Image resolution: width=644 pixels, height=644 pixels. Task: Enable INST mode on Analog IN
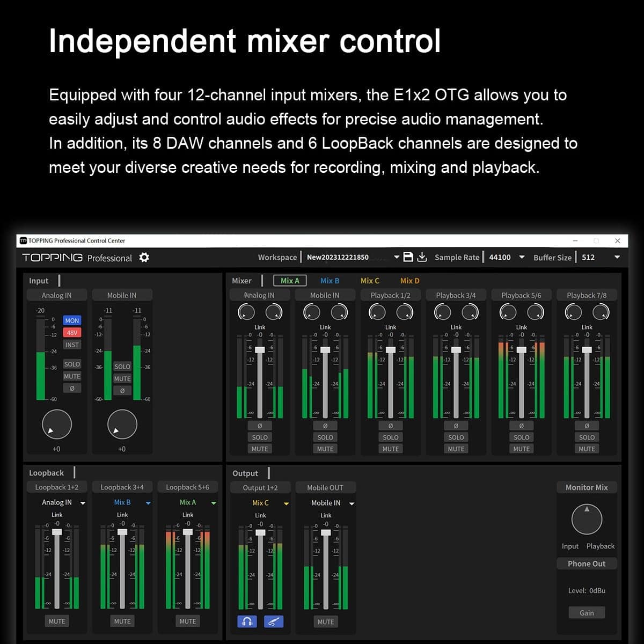[72, 345]
